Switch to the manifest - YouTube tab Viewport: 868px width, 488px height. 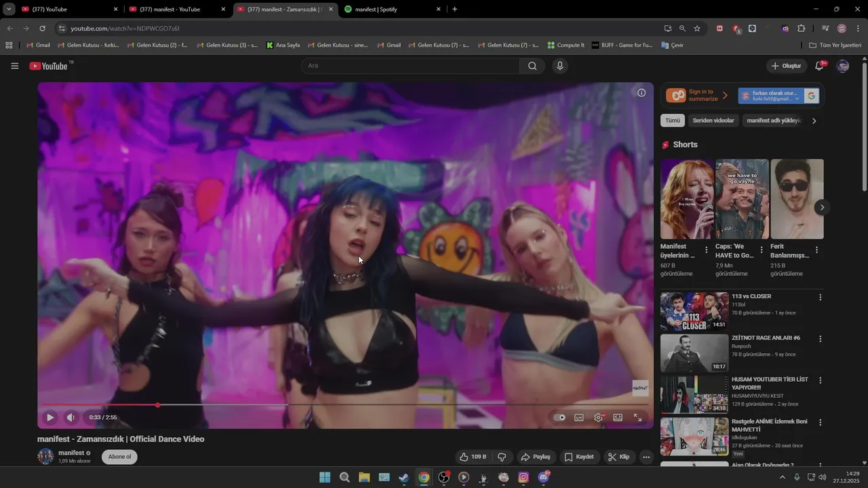tap(178, 9)
